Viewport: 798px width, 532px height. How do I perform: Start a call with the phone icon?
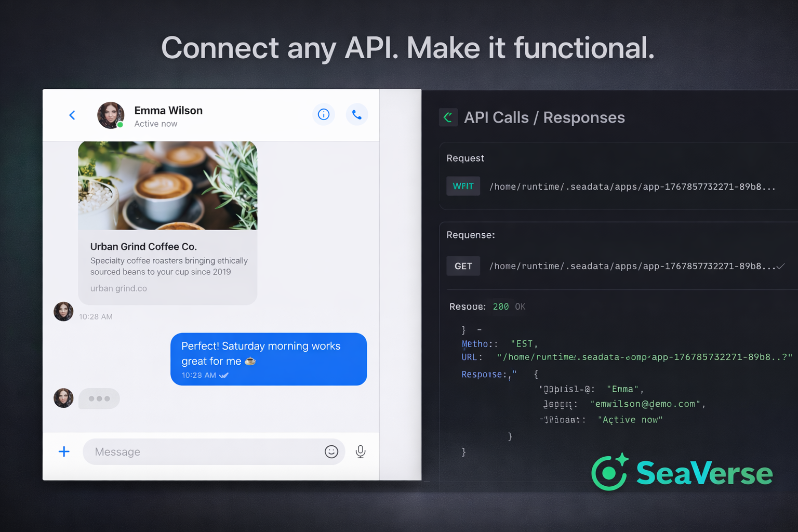click(357, 114)
